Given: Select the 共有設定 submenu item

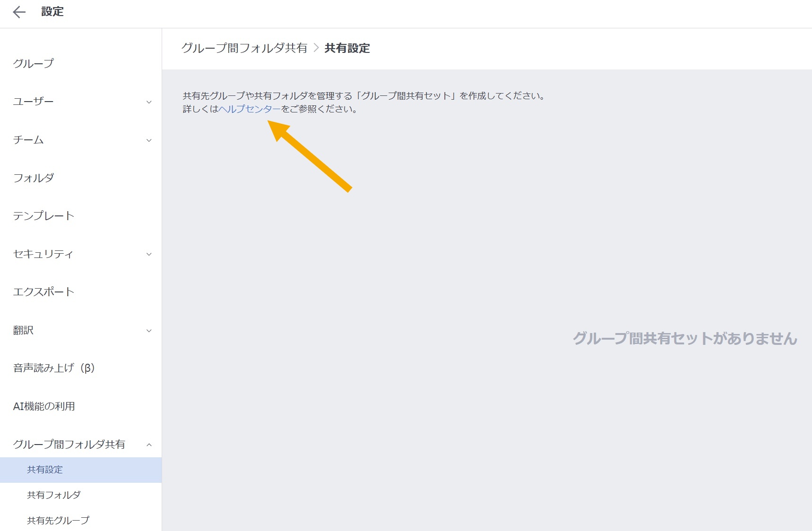Looking at the screenshot, I should tap(46, 470).
